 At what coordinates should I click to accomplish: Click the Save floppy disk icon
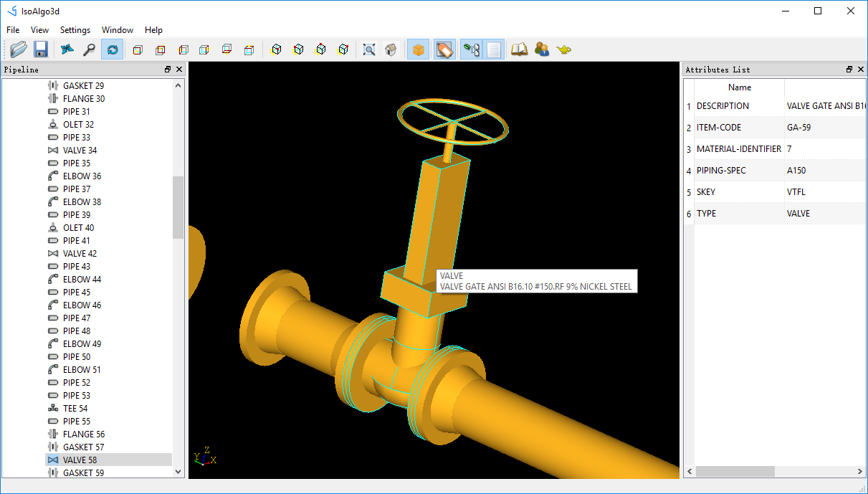pyautogui.click(x=41, y=49)
